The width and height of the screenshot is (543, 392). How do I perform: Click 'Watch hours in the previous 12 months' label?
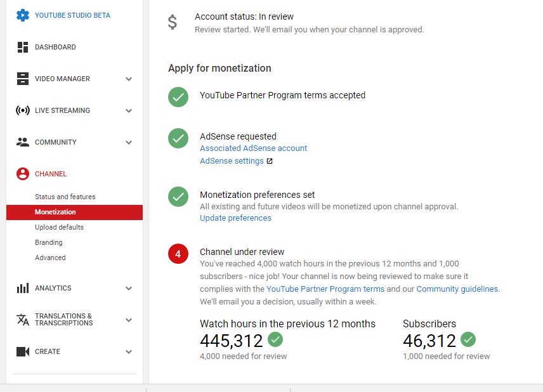(288, 323)
